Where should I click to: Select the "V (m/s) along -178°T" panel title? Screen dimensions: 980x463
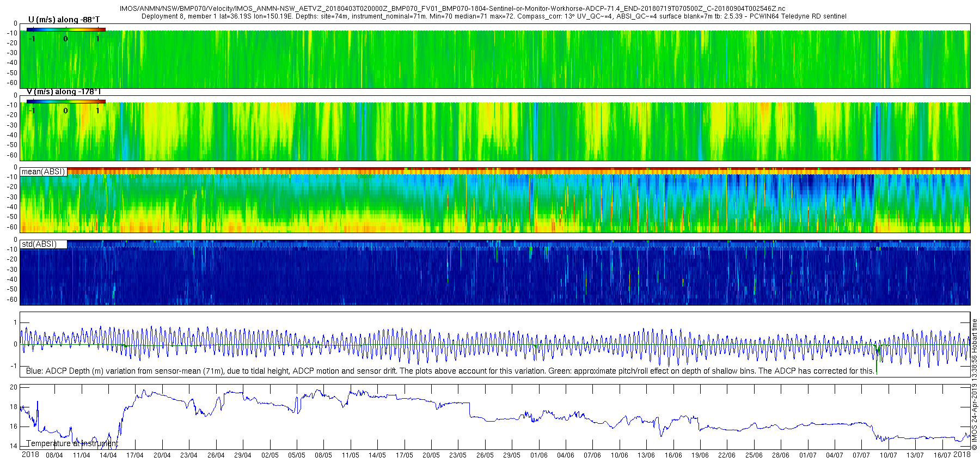click(64, 92)
